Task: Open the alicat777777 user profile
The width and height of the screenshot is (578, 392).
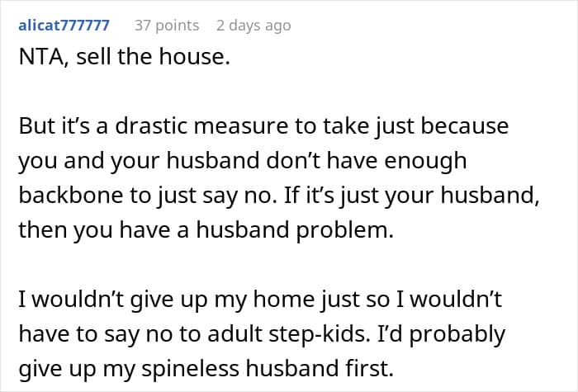Action: [63, 26]
